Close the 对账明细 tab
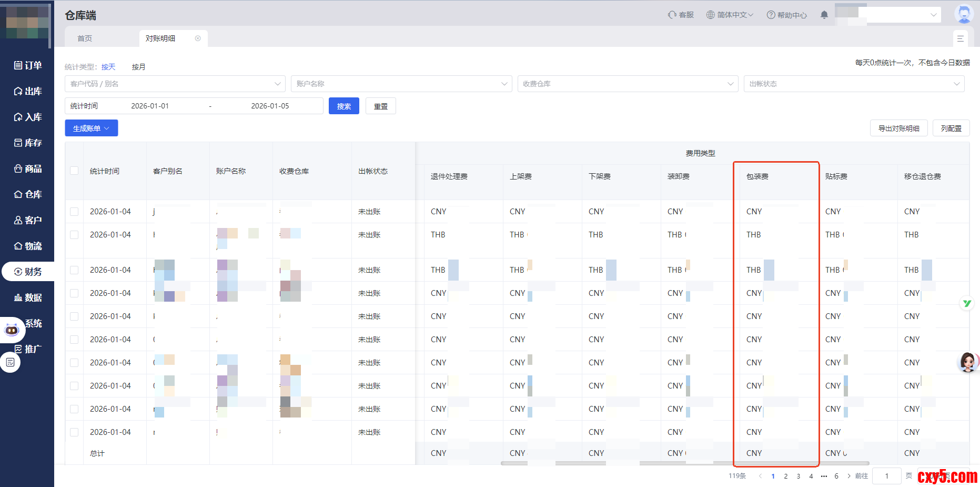 point(198,38)
